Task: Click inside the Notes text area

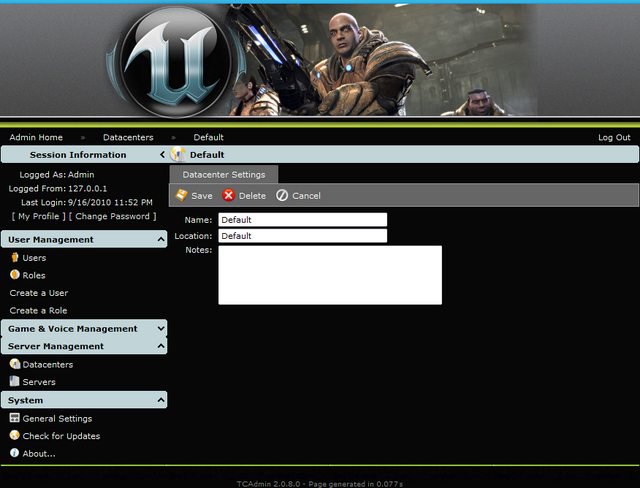Action: [x=330, y=275]
